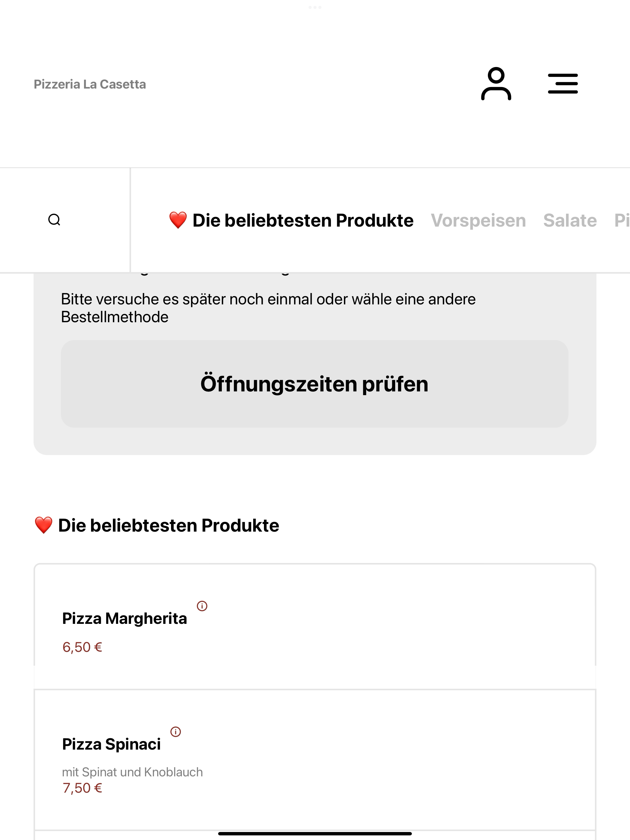Switch to the Salate category tab
The height and width of the screenshot is (840, 630).
[x=570, y=221]
